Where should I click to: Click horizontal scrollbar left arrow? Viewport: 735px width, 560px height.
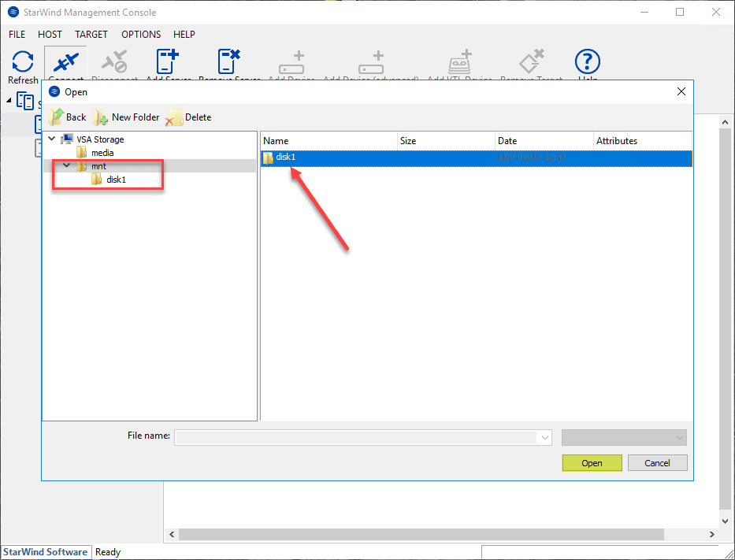[172, 534]
